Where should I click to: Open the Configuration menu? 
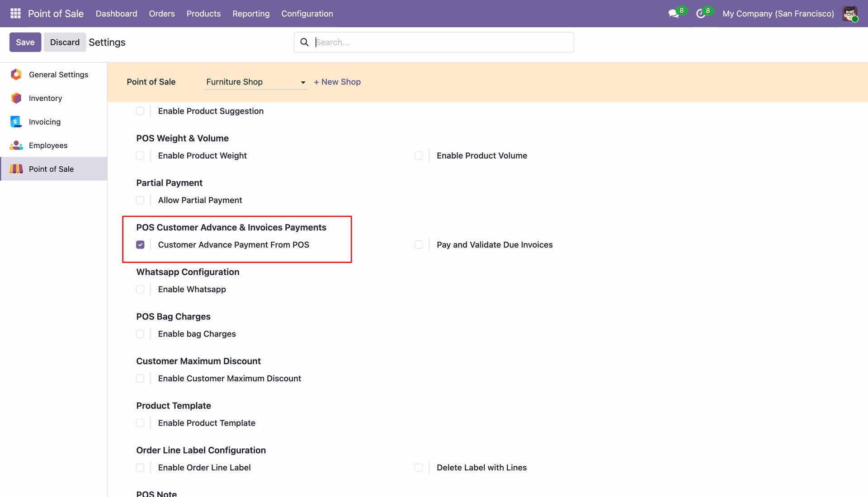click(x=307, y=14)
